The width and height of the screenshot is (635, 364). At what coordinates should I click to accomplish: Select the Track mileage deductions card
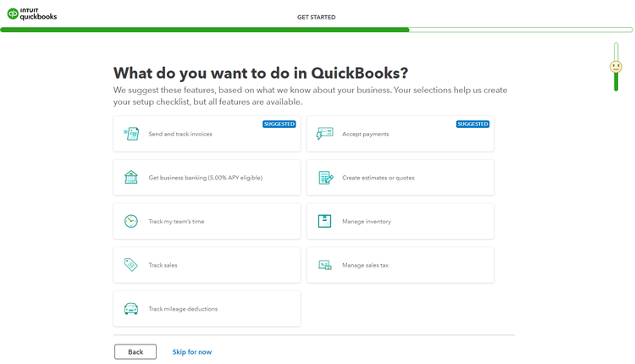click(x=207, y=309)
